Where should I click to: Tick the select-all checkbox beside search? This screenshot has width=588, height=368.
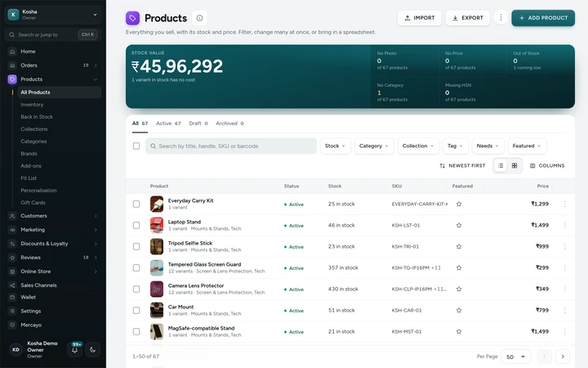click(136, 146)
